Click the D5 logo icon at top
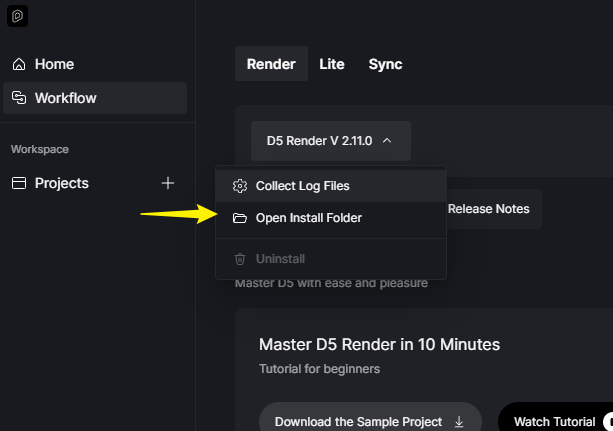 tap(18, 16)
